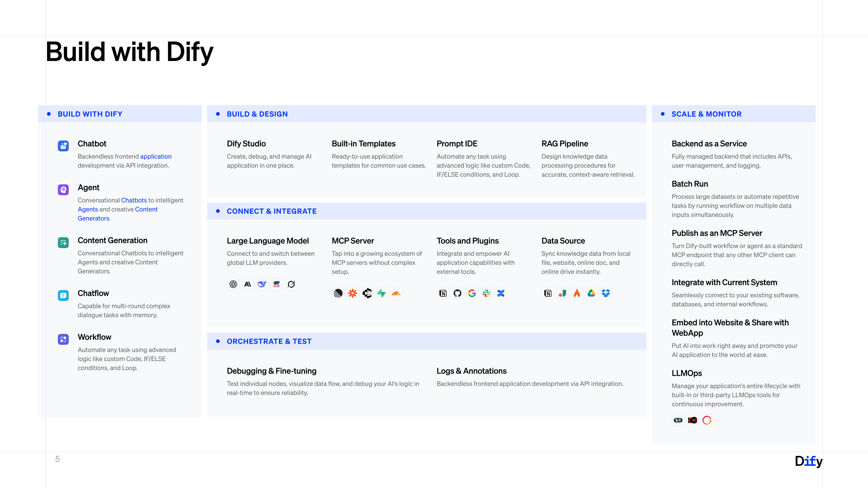The height and width of the screenshot is (488, 868).
Task: Select the DeepSeek whale icon
Action: (x=262, y=284)
